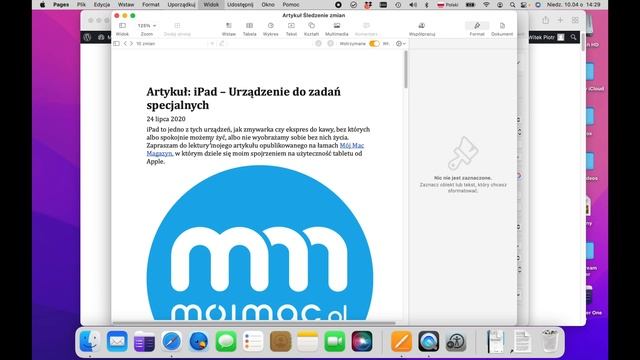640x360 pixels.
Task: Toggle the change tracking pause switch
Action: click(x=374, y=44)
